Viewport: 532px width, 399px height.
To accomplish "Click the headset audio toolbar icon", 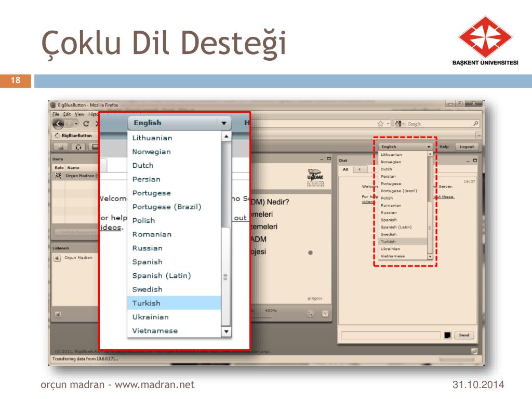I will coord(78,147).
